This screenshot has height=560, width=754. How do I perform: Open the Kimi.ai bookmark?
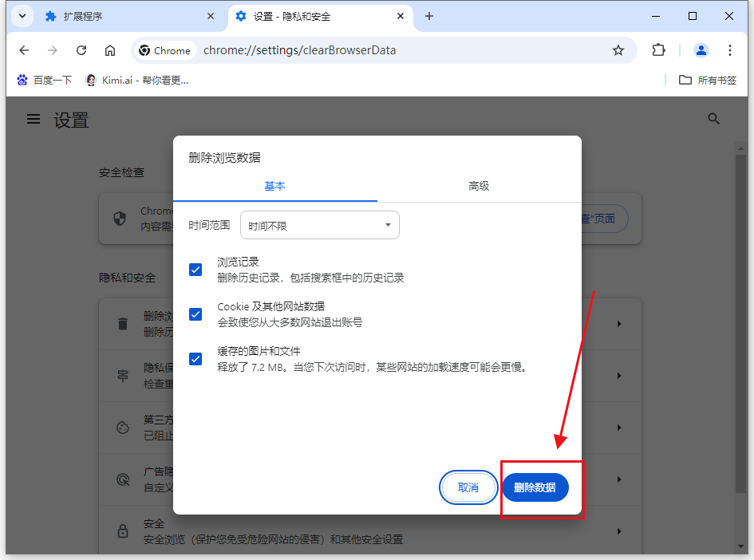(136, 81)
